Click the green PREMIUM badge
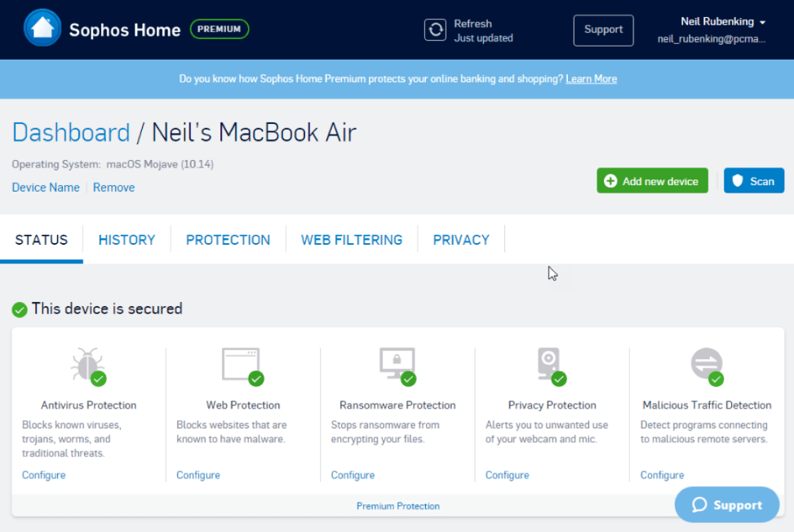This screenshot has height=532, width=794. [219, 29]
